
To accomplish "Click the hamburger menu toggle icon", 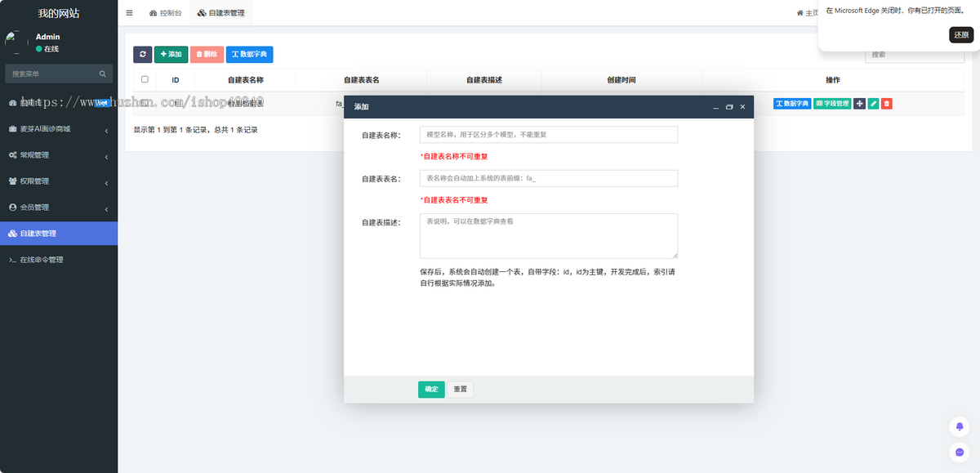I will coord(129,13).
